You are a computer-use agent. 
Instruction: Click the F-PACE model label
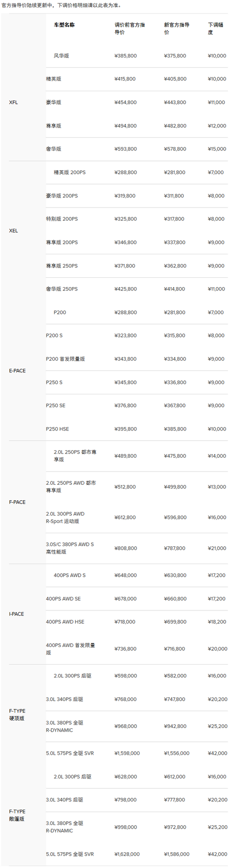coord(17,502)
